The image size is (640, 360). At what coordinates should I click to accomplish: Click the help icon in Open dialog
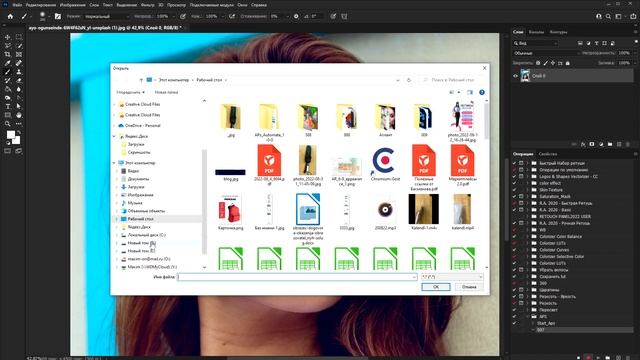click(x=482, y=92)
